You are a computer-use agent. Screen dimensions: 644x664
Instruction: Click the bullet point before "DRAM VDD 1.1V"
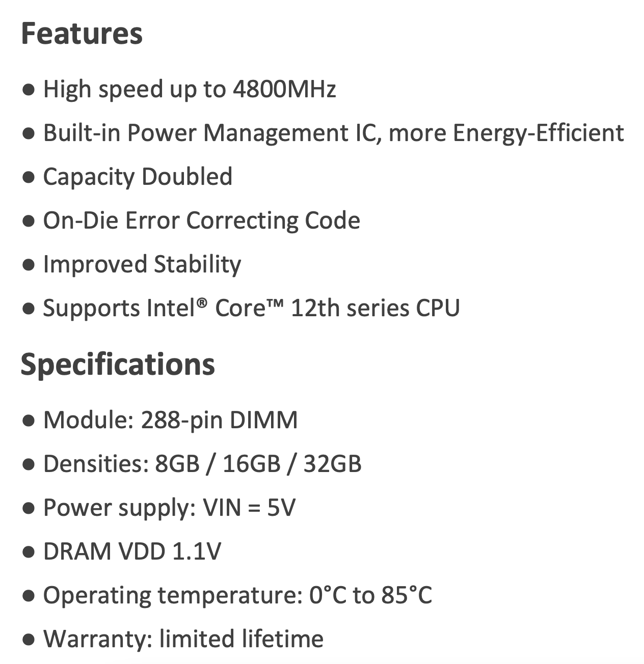point(29,552)
